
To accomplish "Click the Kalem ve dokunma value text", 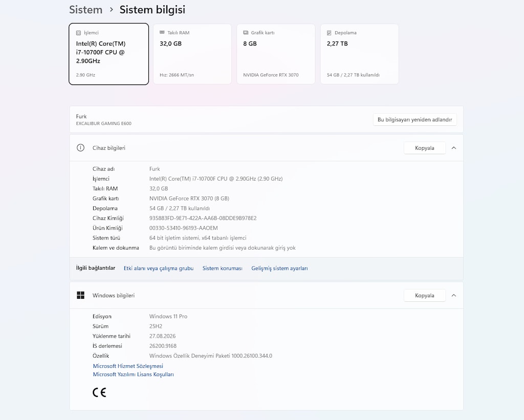I will tap(223, 248).
